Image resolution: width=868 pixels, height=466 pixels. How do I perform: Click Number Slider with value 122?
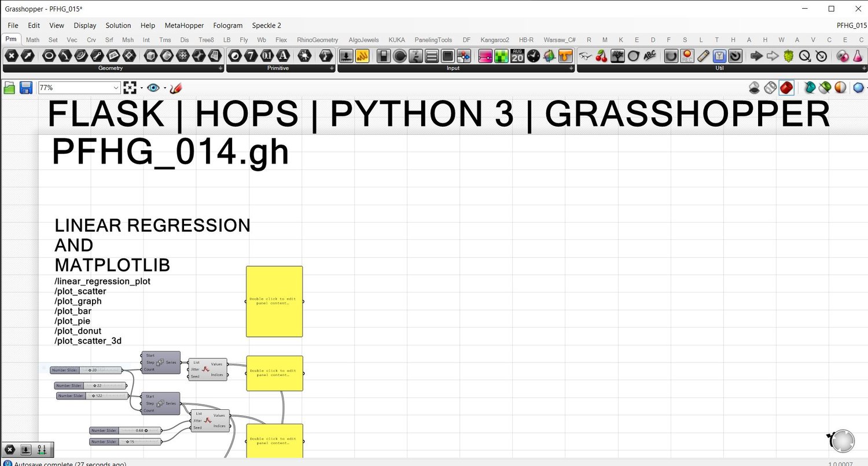(x=92, y=395)
